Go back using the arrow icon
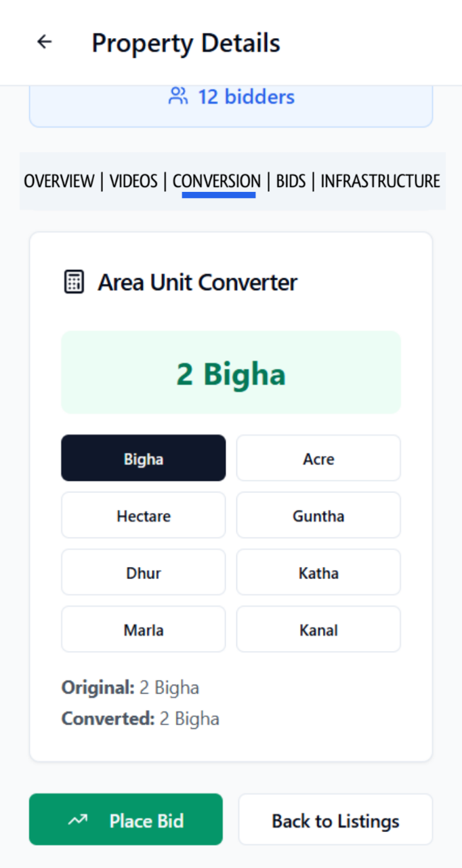The height and width of the screenshot is (868, 462). point(45,42)
